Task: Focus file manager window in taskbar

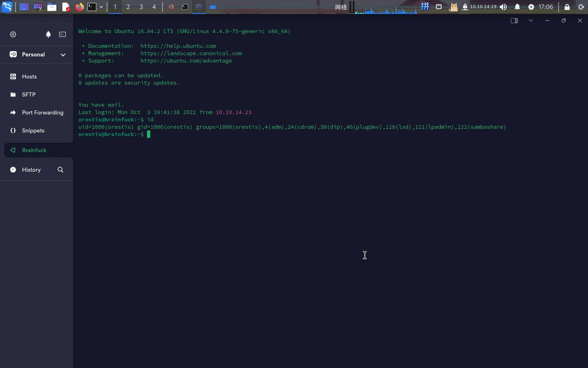Action: coord(213,7)
